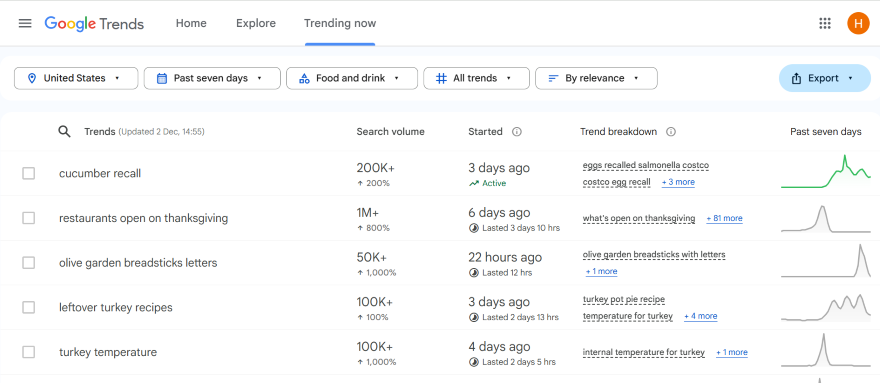Viewport: 880px width, 383px height.
Task: Click the Lasted 2 days 13 hrs clock icon
Action: (474, 317)
